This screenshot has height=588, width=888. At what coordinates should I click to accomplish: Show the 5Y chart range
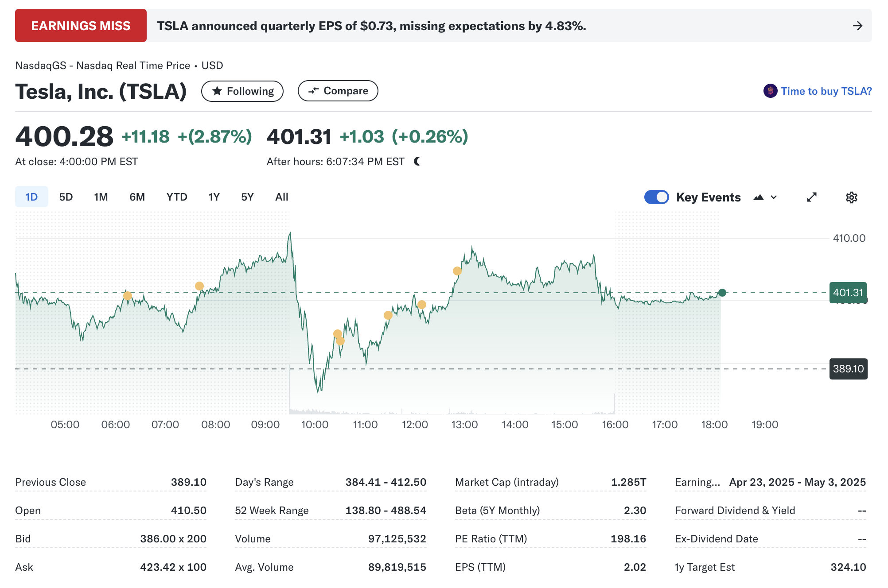(247, 197)
